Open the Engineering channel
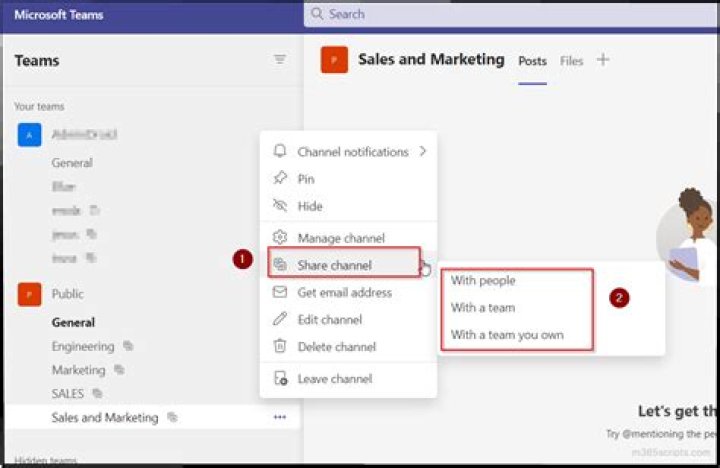This screenshot has width=720, height=468. pos(83,346)
